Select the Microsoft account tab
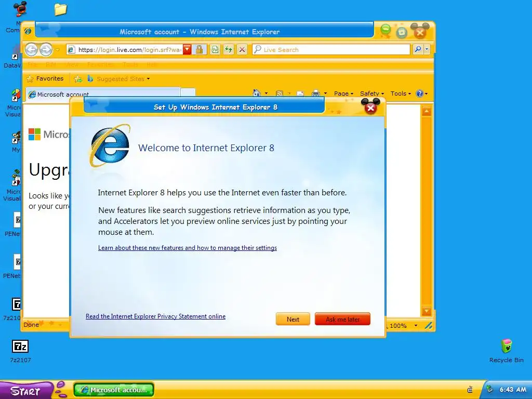 tap(103, 94)
